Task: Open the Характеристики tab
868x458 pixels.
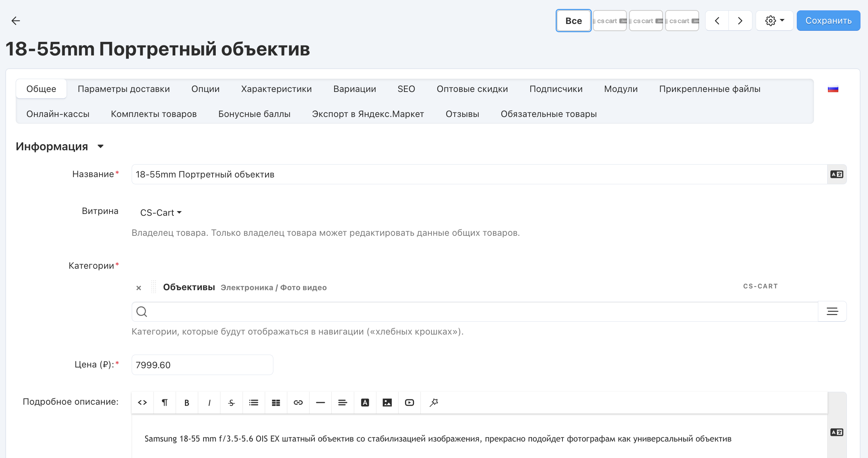Action: pos(276,89)
